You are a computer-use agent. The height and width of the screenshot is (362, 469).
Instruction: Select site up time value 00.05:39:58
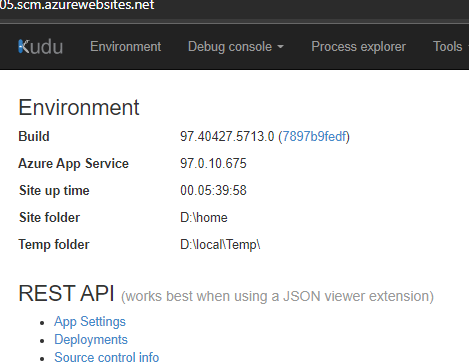213,190
